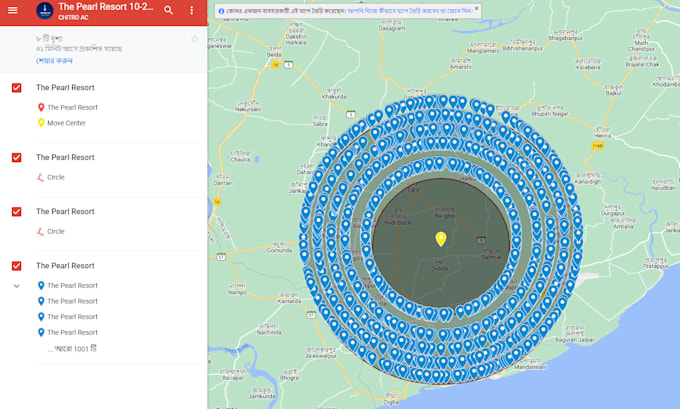Click the Egra label inside the circle
Viewport: 680px width, 409px height.
point(413,190)
